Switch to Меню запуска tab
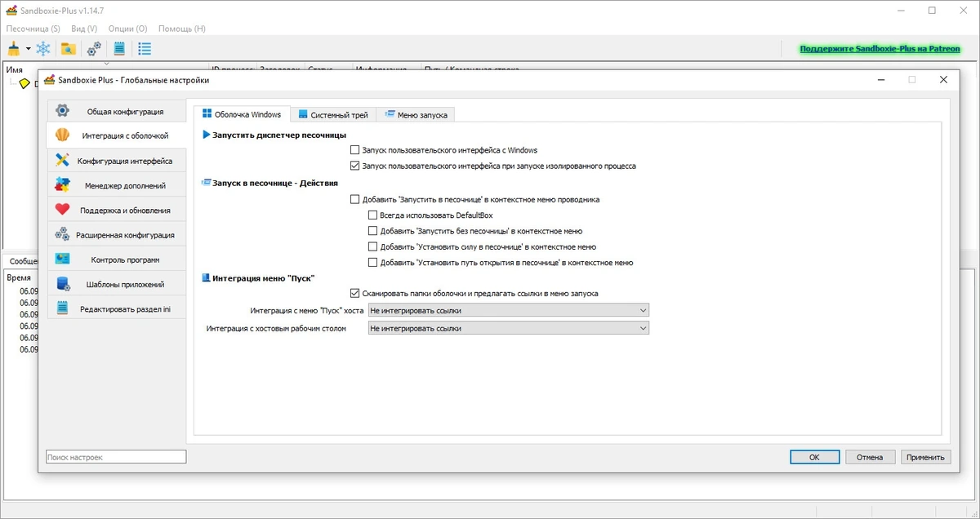 click(x=416, y=115)
